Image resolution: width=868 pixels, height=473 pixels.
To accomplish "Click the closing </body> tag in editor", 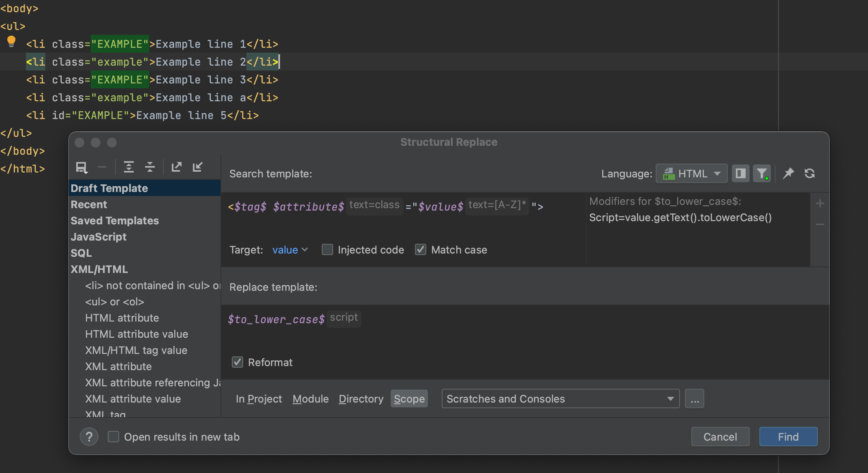I will (23, 151).
